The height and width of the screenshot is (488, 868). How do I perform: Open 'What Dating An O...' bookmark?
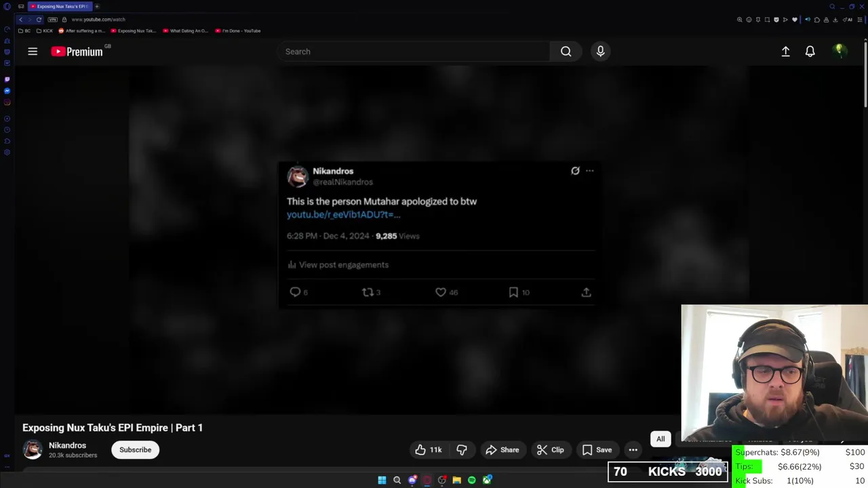pos(186,30)
